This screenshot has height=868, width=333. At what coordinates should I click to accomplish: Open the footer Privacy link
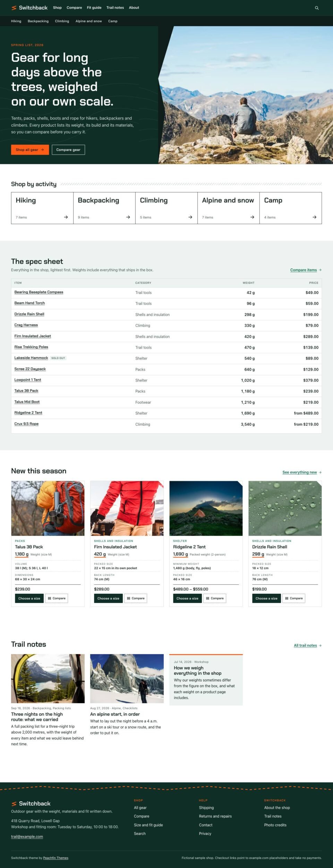(x=205, y=834)
